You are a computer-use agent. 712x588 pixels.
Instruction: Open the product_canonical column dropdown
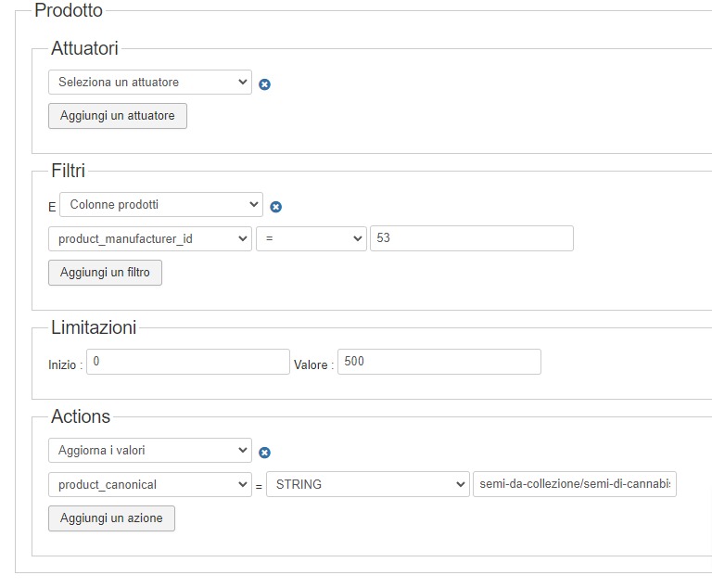tap(149, 484)
